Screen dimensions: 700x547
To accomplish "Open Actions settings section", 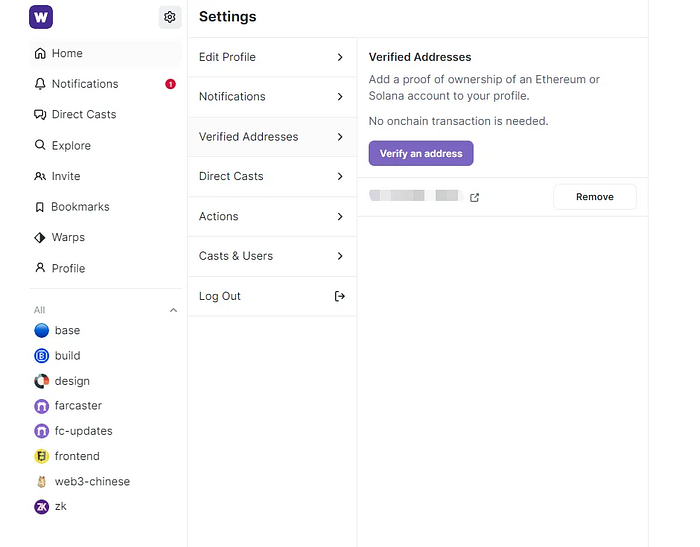I will (272, 217).
